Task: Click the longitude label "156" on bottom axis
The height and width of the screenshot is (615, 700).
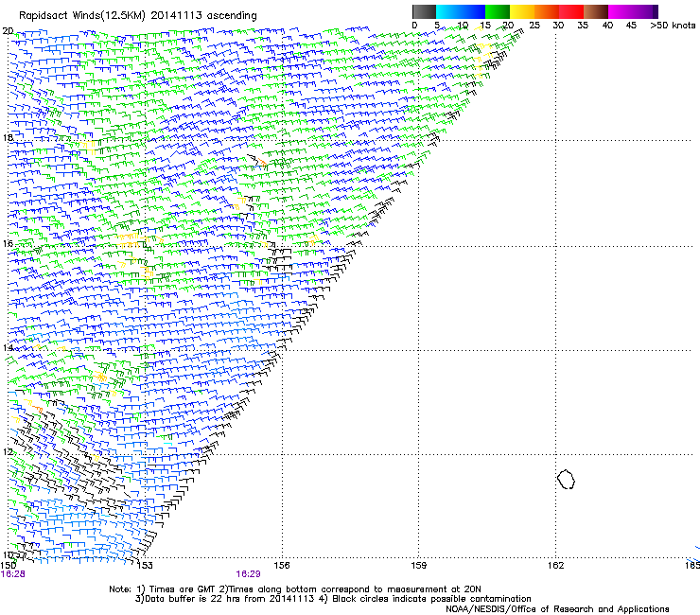Action: 282,566
